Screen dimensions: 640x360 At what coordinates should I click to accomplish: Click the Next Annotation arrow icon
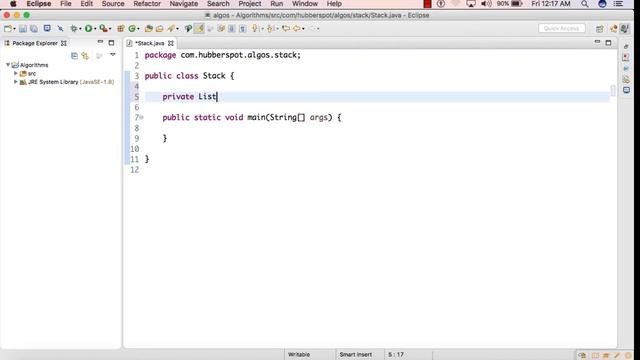coord(255,29)
